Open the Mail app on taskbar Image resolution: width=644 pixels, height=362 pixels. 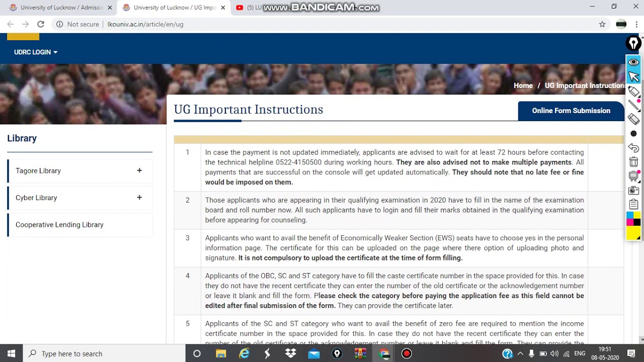pyautogui.click(x=314, y=353)
